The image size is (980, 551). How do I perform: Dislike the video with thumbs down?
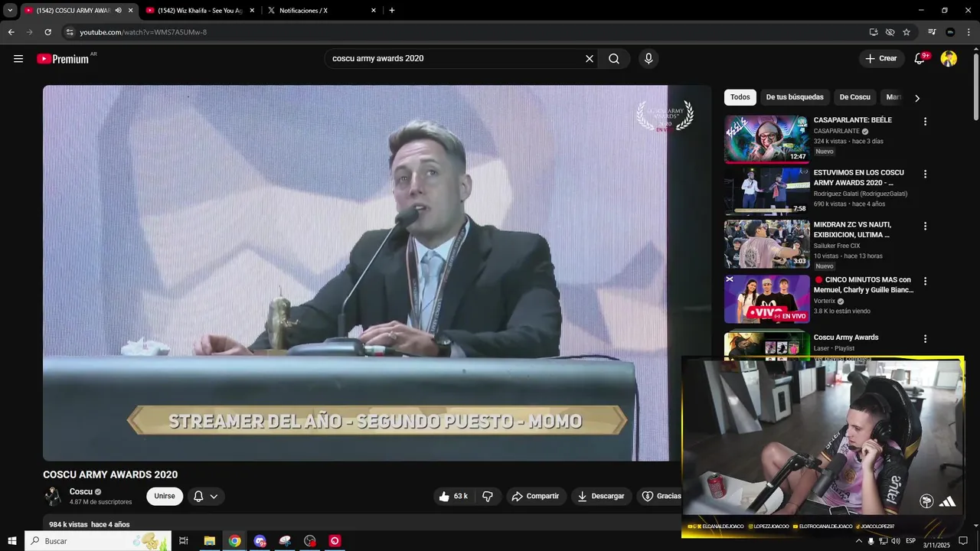[x=488, y=496]
